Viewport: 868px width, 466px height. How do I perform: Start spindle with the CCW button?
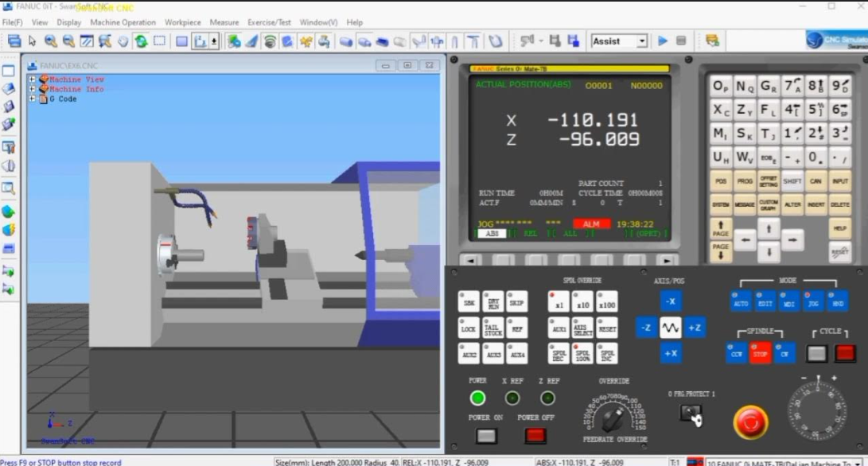[x=736, y=354]
